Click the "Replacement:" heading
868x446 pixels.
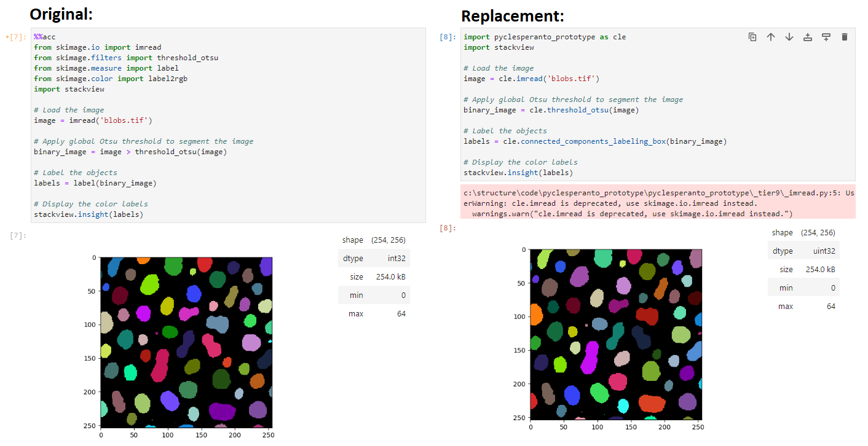(513, 16)
